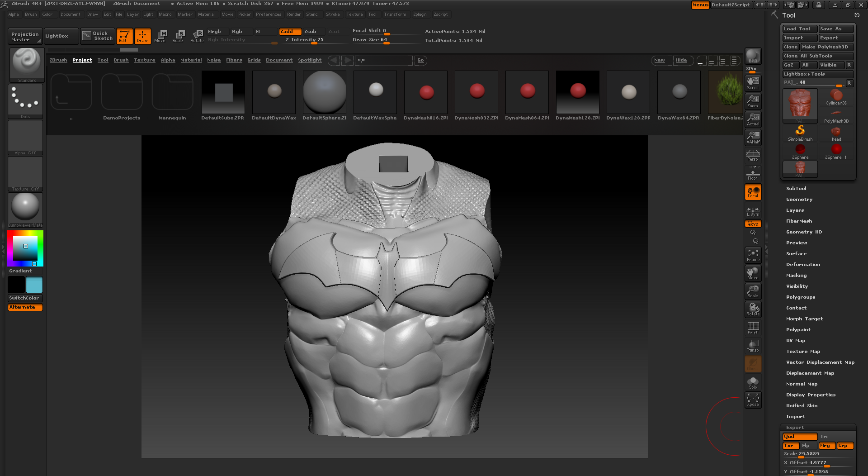868x476 pixels.
Task: Select the right-shelf Move navigation icon
Action: click(x=753, y=273)
